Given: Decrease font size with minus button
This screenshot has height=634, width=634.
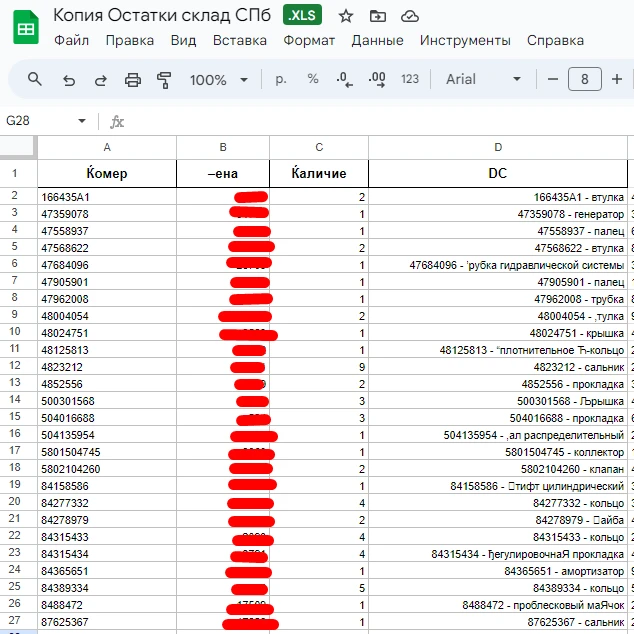Looking at the screenshot, I should [553, 79].
